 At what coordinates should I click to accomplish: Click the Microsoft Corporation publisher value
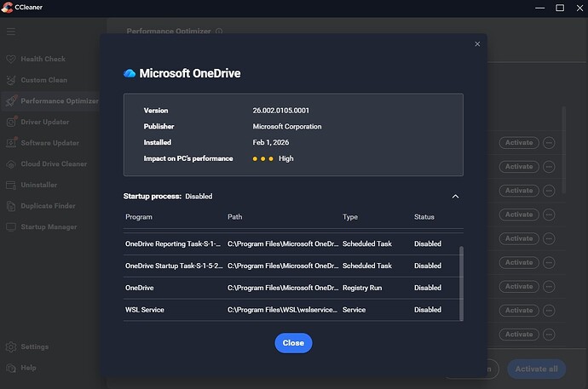[287, 127]
